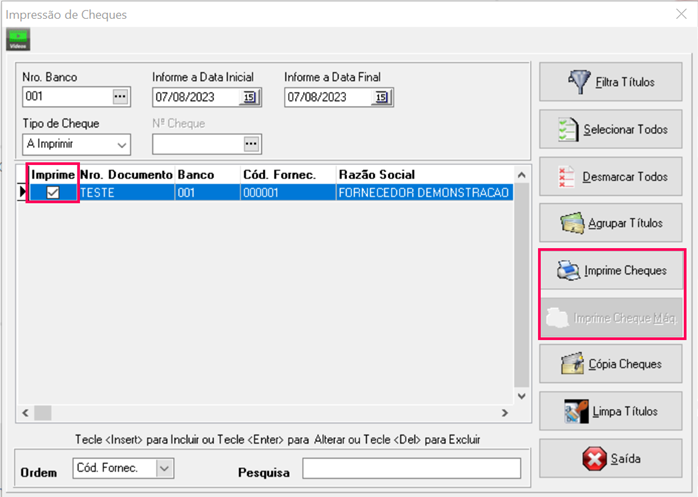Expand the Ordem combo box
This screenshot has width=698, height=497.
point(165,468)
